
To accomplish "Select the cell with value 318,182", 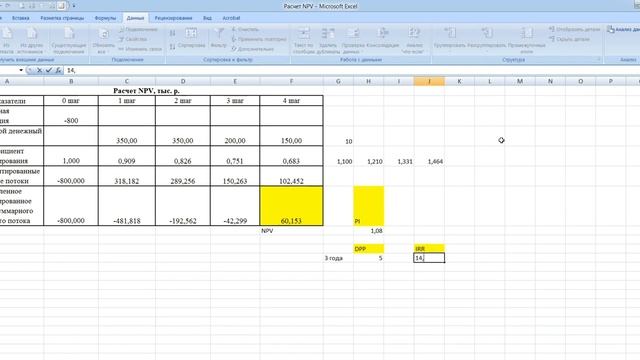I will click(127, 176).
